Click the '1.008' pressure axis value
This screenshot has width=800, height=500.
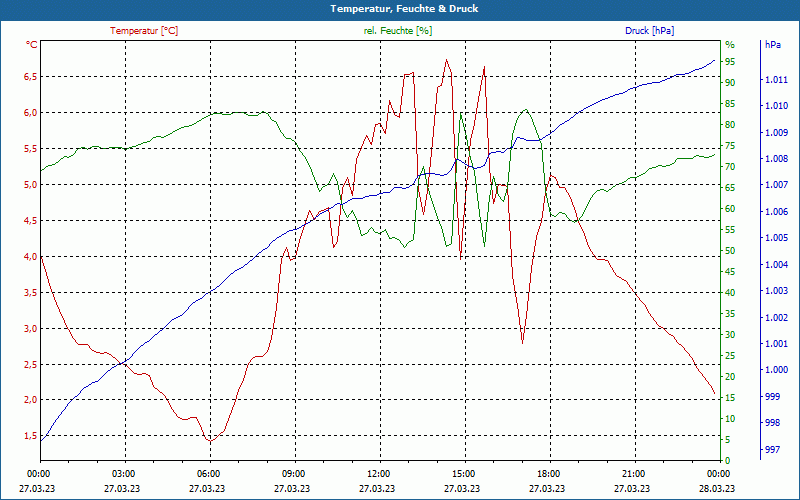[776, 159]
